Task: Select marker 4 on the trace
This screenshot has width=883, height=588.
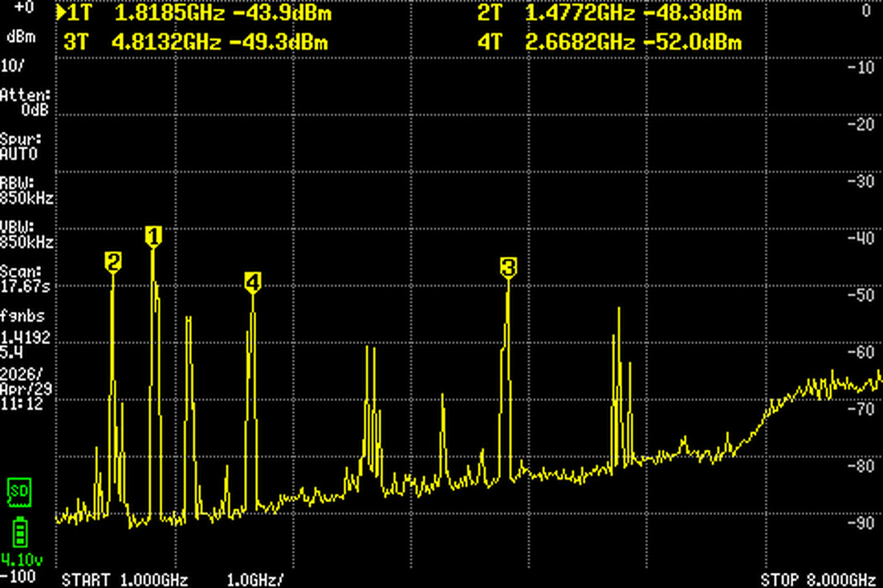Action: [252, 282]
